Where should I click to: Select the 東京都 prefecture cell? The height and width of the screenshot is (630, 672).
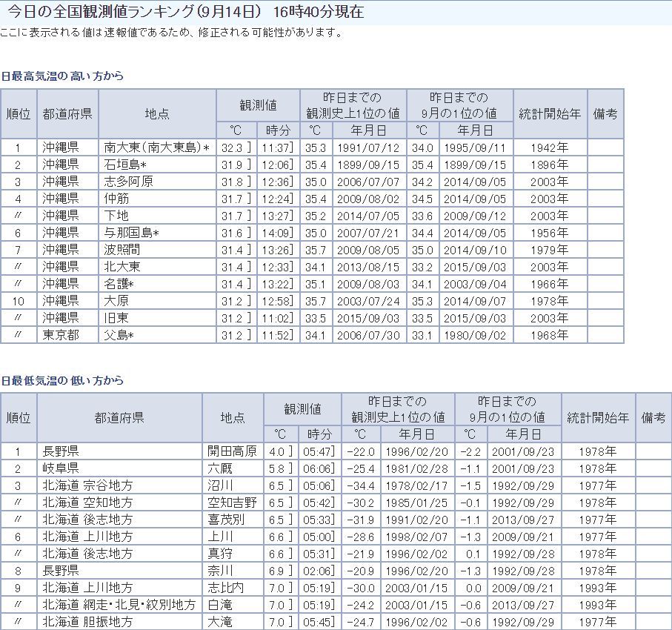59,335
